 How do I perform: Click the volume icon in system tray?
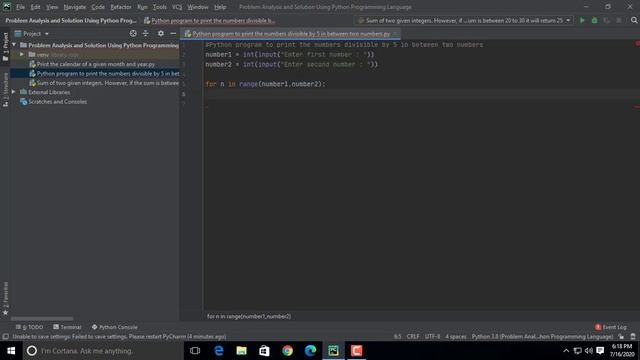pos(589,351)
